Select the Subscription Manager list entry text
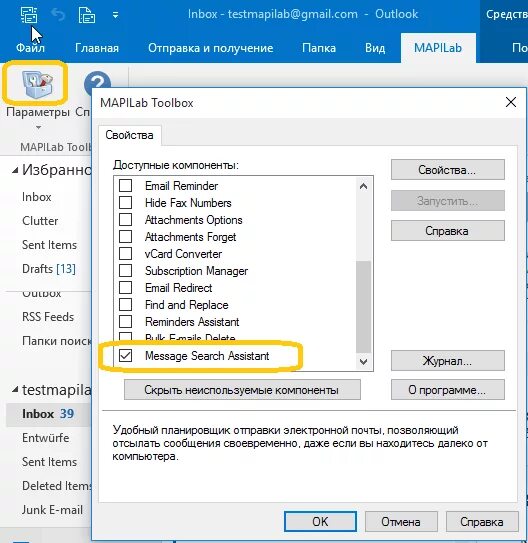Image resolution: width=528 pixels, height=543 pixels. point(196,270)
